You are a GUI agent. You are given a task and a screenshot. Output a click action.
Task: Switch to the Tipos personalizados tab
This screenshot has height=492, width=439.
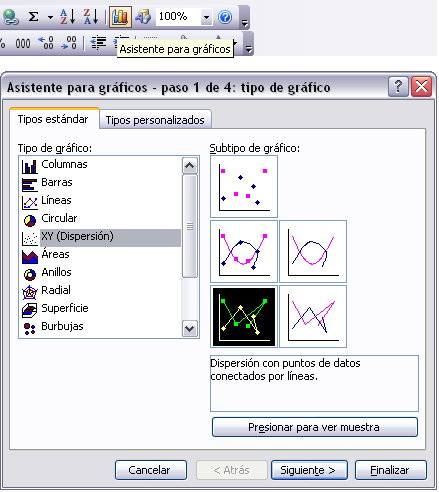pos(155,120)
